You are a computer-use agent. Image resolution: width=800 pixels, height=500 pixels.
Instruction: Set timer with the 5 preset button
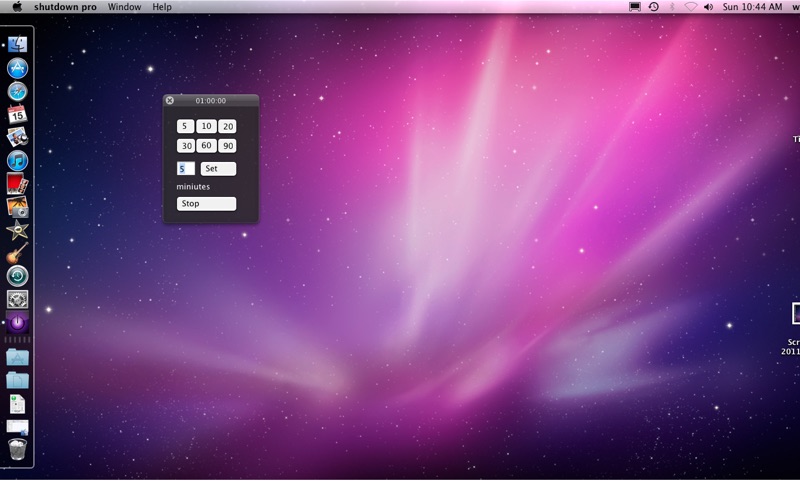pos(185,126)
